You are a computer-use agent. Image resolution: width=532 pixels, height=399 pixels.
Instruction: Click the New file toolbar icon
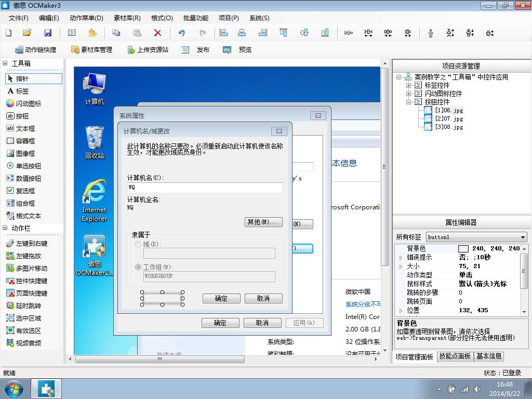(9, 33)
